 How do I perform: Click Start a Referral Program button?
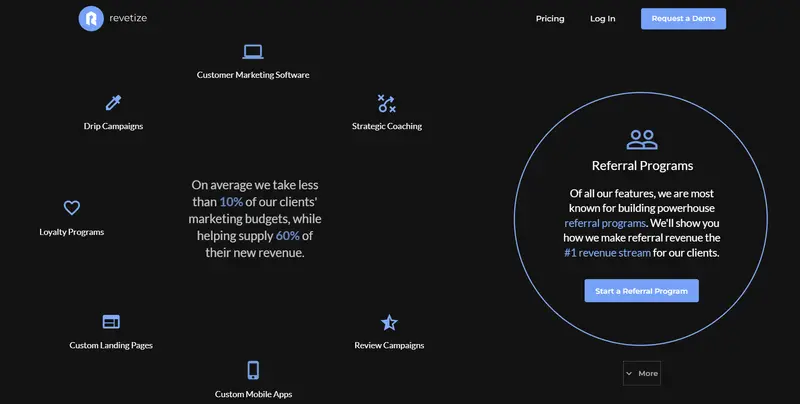point(641,291)
